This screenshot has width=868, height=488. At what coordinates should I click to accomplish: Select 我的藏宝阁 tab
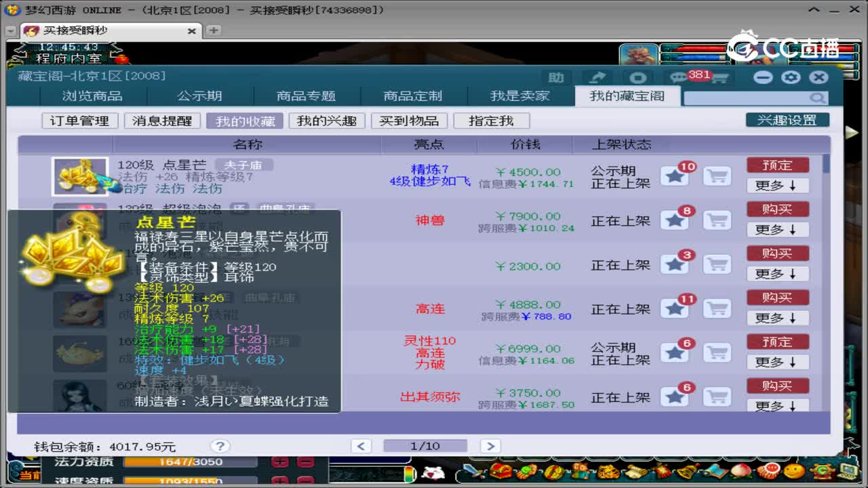pos(627,96)
